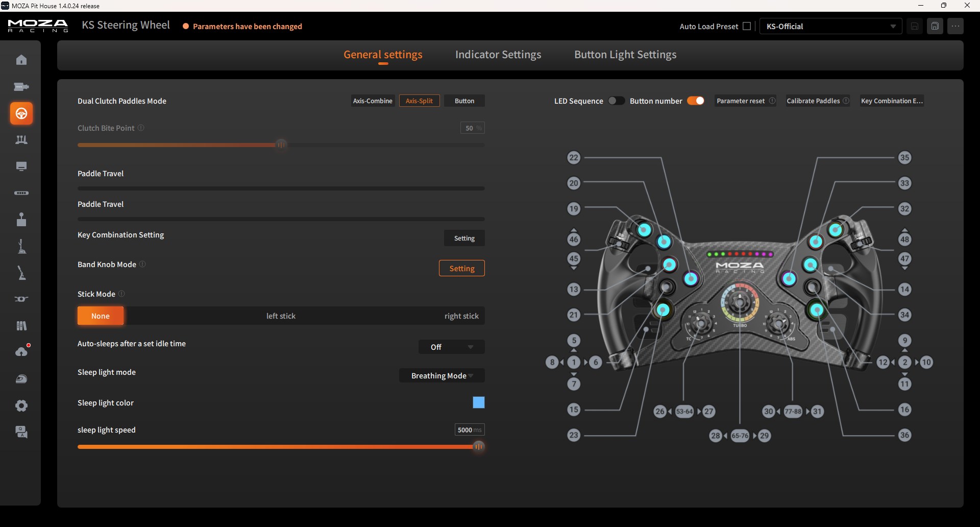Click the 77-88 knob label on diagram

793,411
